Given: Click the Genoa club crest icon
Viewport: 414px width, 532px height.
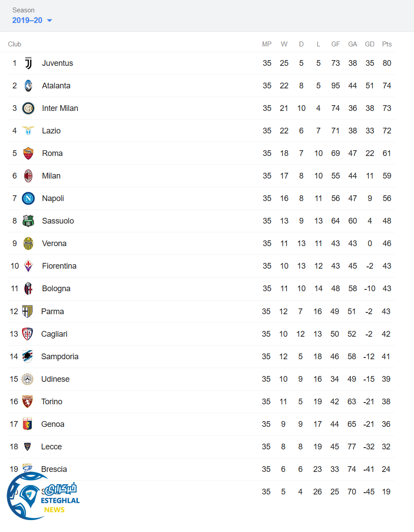Looking at the screenshot, I should (27, 424).
